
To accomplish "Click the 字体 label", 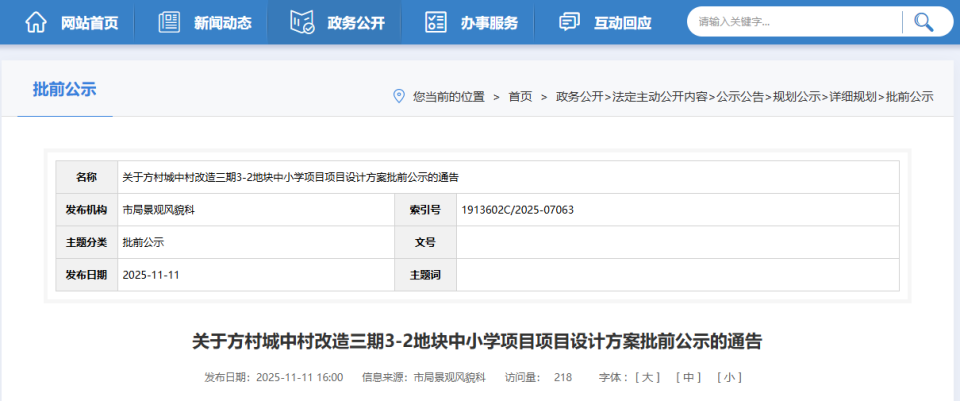I will [613, 377].
